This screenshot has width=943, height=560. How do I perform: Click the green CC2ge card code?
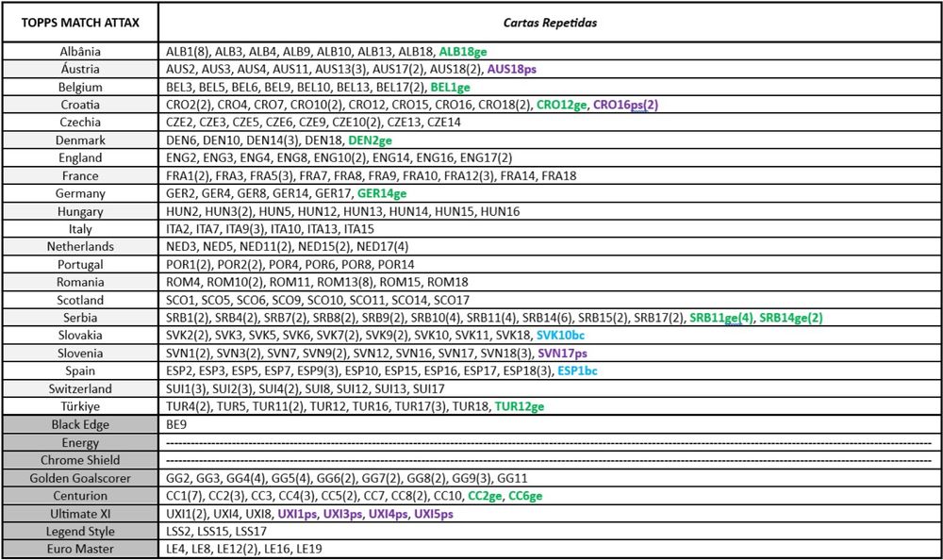(x=485, y=496)
